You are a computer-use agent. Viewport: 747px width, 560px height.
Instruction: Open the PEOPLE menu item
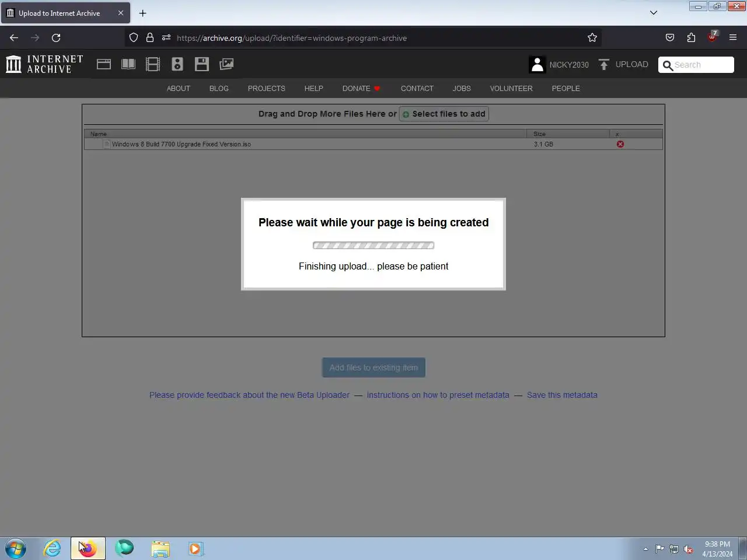pos(566,89)
